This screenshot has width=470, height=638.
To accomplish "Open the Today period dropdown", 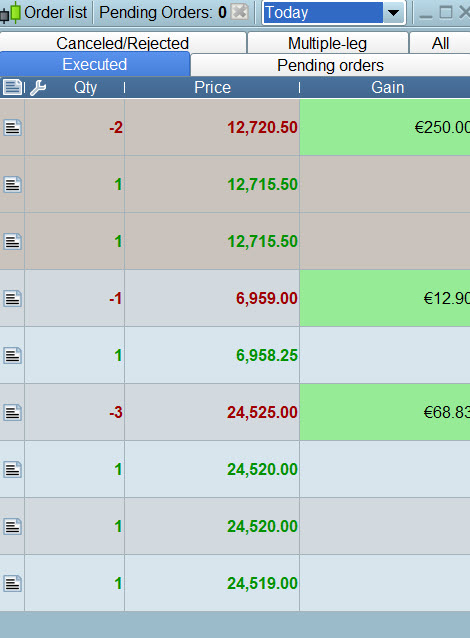I will click(334, 13).
